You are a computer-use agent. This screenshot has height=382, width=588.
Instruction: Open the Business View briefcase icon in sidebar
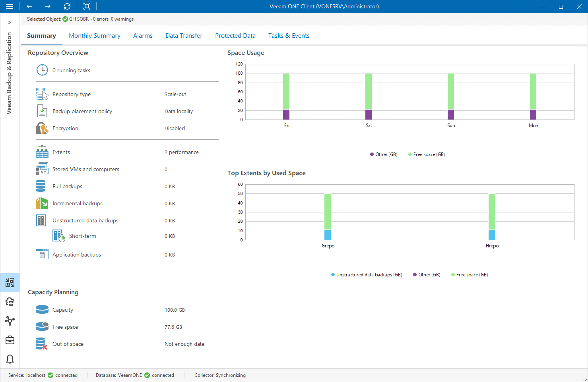pyautogui.click(x=10, y=340)
